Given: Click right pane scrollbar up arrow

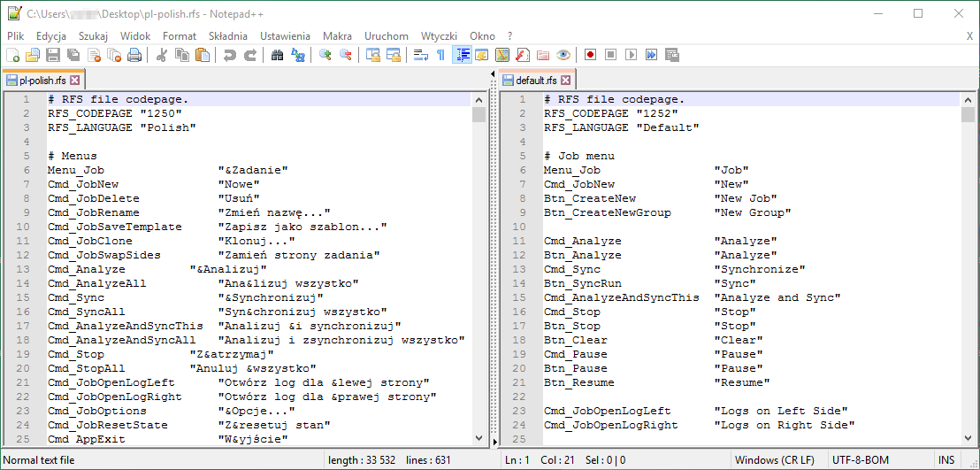Looking at the screenshot, I should click(968, 99).
